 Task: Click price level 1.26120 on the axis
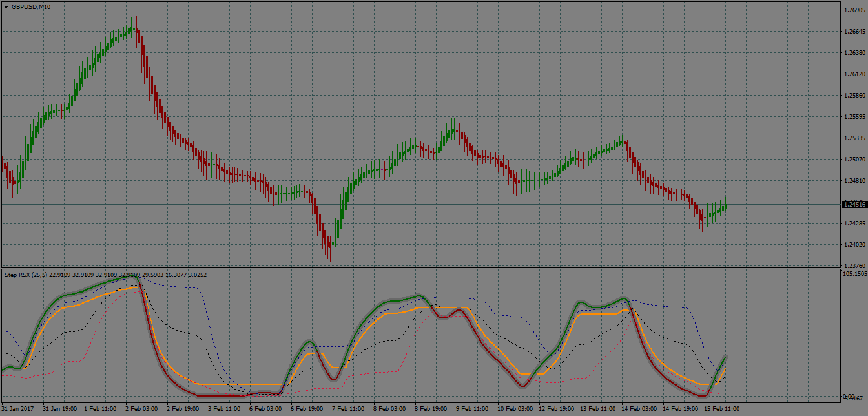tap(855, 74)
